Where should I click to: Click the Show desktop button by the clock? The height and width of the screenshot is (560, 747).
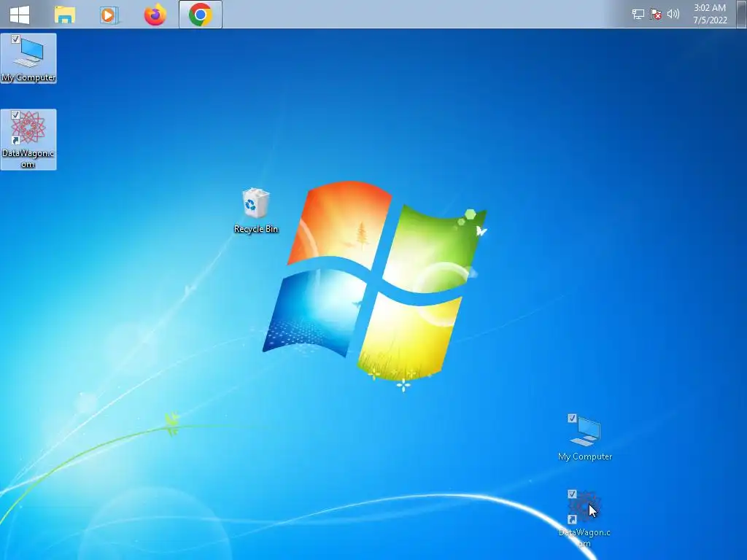tap(742, 14)
